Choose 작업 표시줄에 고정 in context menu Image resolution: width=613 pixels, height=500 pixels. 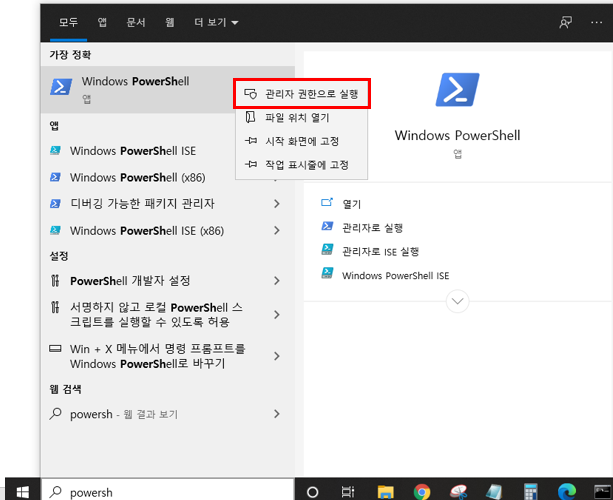(x=301, y=165)
